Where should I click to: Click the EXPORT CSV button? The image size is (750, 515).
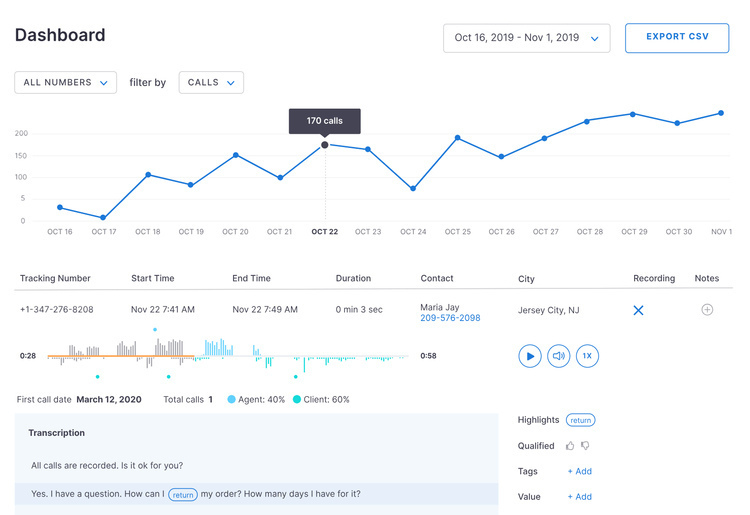click(677, 38)
